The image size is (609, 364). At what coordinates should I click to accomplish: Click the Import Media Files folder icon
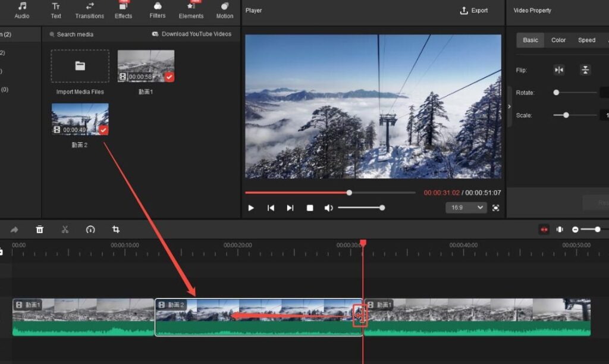tap(80, 66)
